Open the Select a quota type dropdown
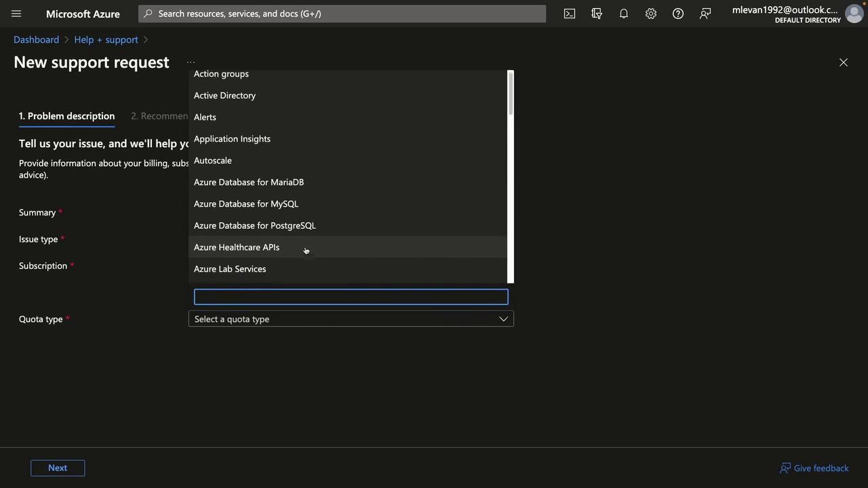868x488 pixels. click(x=351, y=319)
